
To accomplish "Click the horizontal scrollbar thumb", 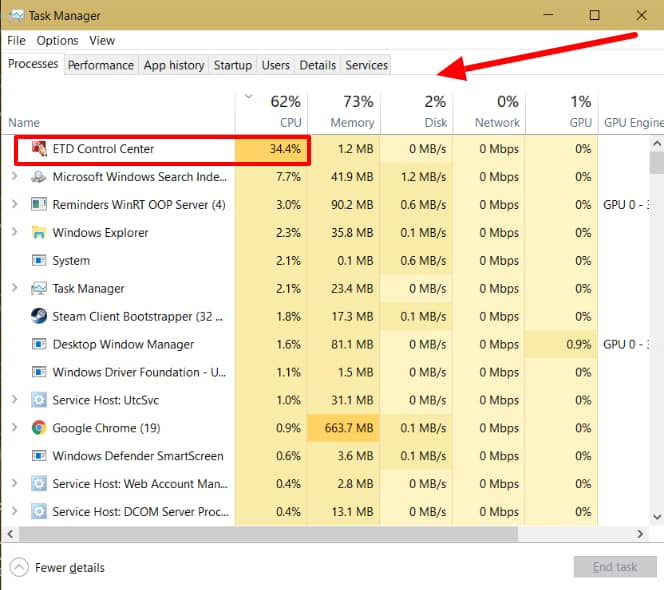I will pos(268,534).
